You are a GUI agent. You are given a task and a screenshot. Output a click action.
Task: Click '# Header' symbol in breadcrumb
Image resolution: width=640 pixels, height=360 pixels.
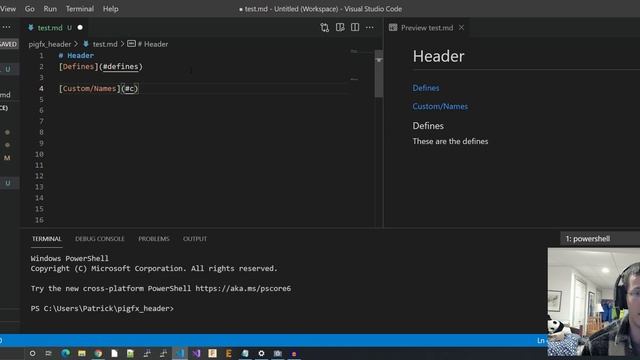152,44
